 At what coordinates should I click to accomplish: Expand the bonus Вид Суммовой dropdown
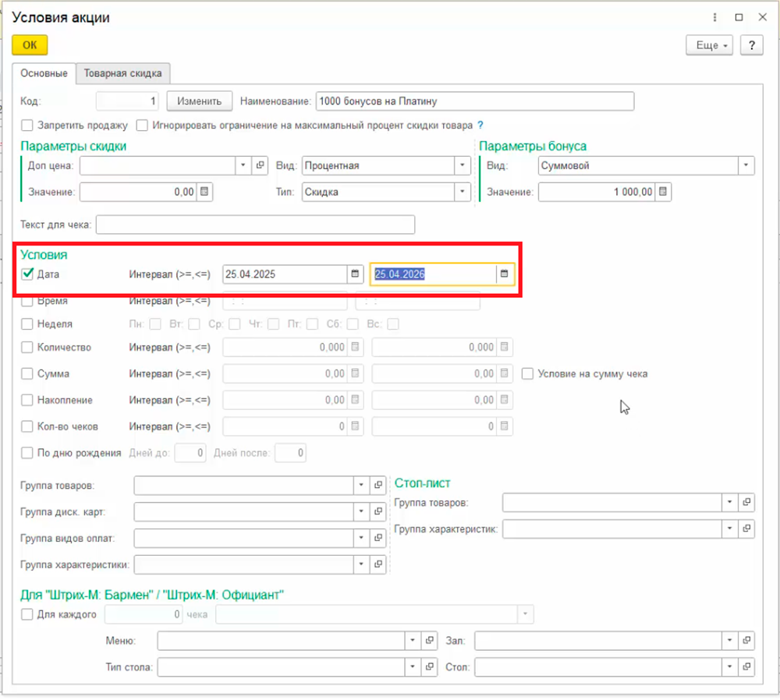[746, 165]
